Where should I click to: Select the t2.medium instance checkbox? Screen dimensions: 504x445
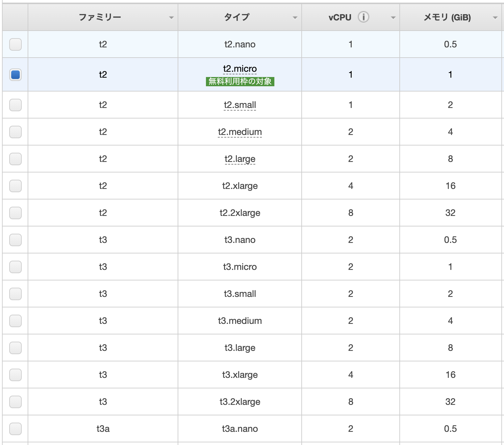click(15, 132)
